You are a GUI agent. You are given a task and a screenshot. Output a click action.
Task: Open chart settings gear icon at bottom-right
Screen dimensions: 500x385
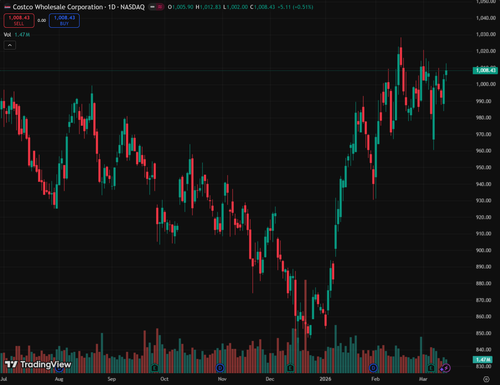coord(486,379)
